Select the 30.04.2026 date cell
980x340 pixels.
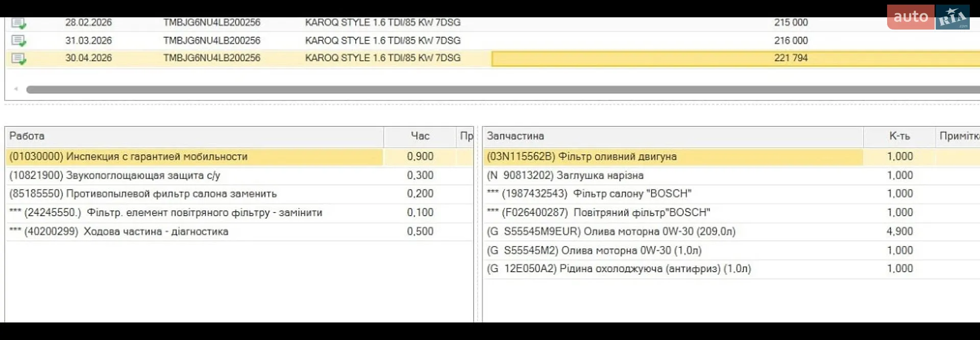pos(88,58)
